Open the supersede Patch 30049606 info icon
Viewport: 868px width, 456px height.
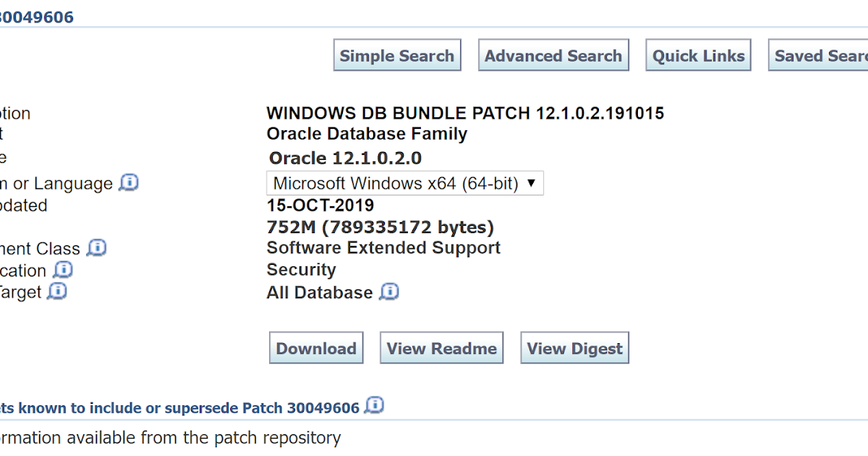pyautogui.click(x=375, y=406)
